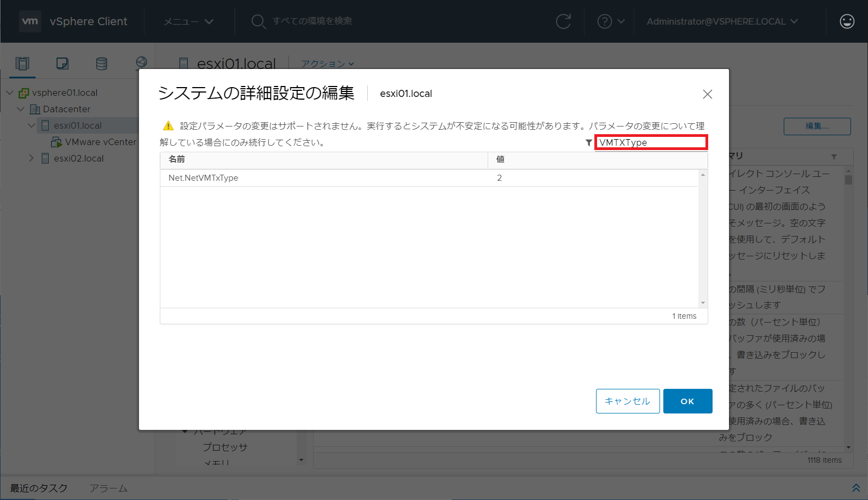
Task: Select Datacenter in inventory tree
Action: (x=67, y=109)
